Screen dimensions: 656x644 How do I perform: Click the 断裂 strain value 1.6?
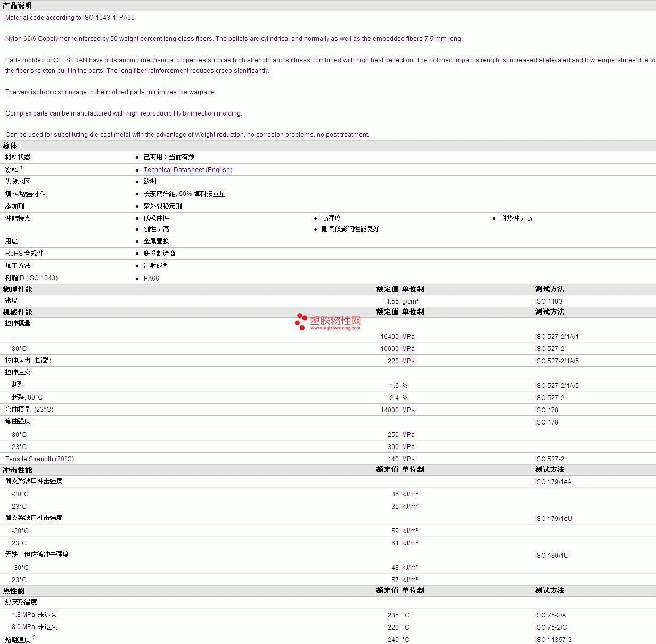394,386
